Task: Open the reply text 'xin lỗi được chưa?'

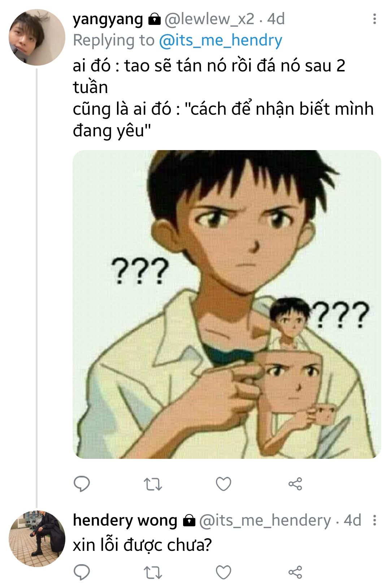Action: click(x=142, y=545)
